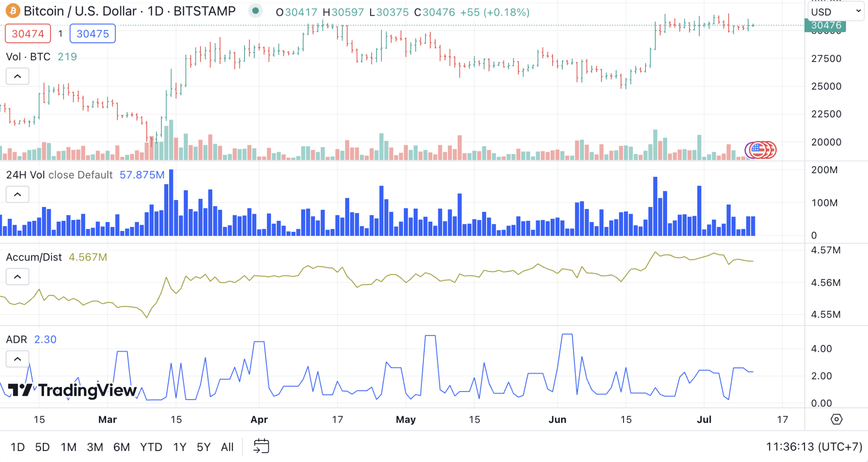Click the 24H Vol close Default title
The width and height of the screenshot is (868, 462).
(59, 175)
